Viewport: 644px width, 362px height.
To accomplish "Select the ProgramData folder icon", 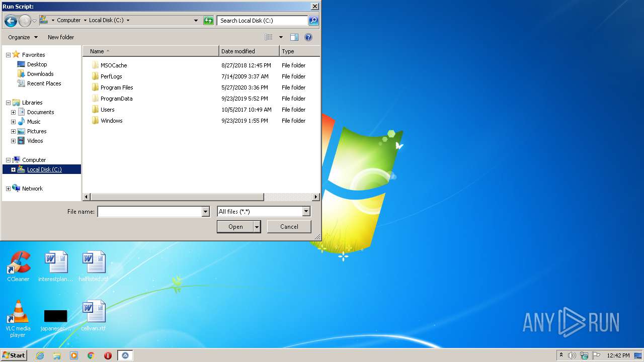I will click(x=95, y=99).
